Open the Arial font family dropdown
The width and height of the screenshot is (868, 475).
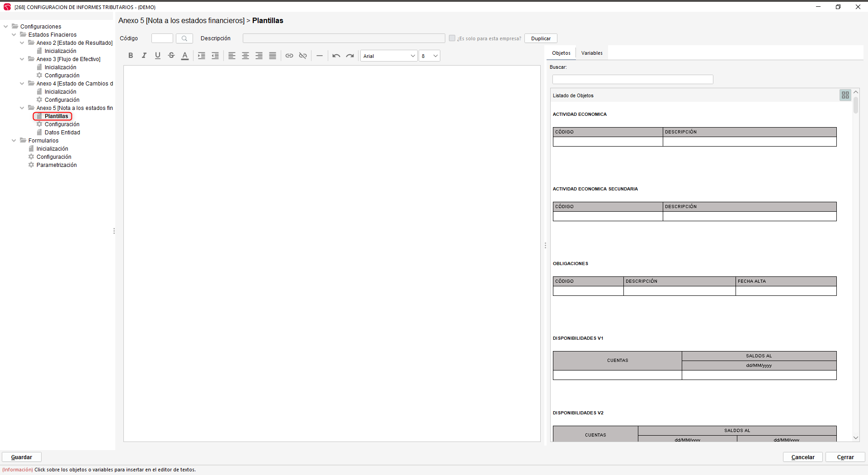click(x=389, y=56)
